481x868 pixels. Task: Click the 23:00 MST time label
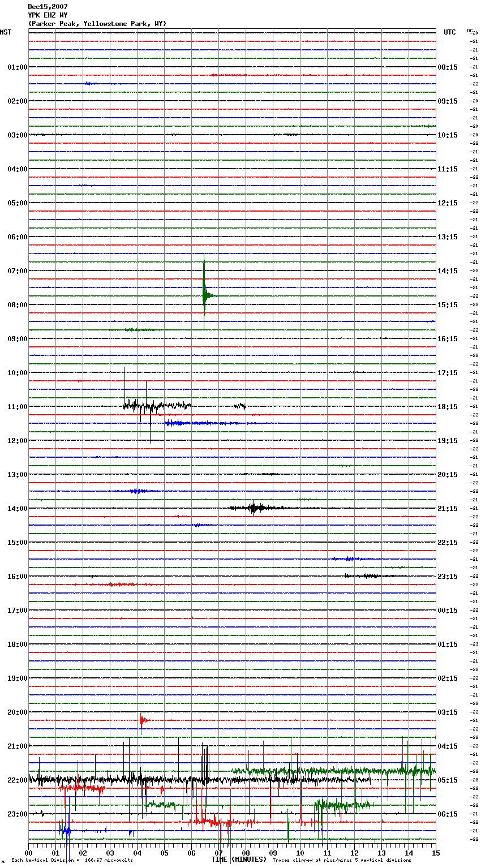point(18,814)
